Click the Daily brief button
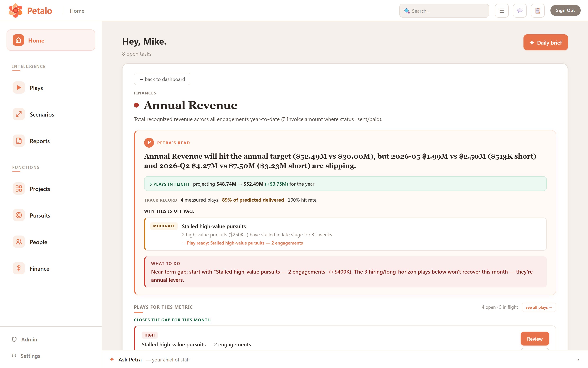Image resolution: width=588 pixels, height=368 pixels. click(546, 42)
